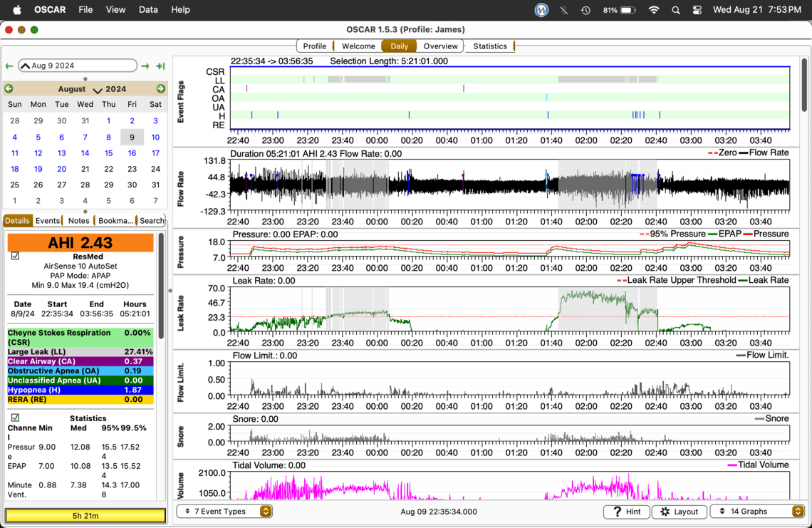Viewport: 812px width, 528px height.
Task: Jump to the most recent day arrow
Action: [x=160, y=66]
